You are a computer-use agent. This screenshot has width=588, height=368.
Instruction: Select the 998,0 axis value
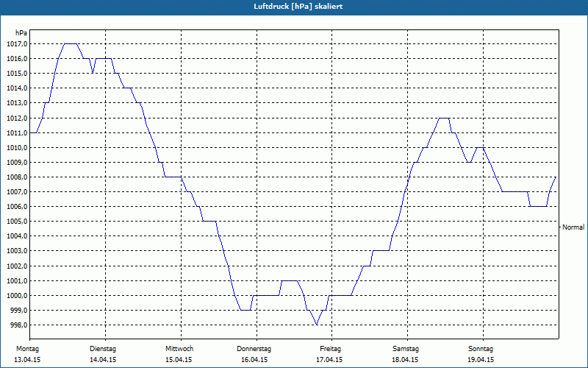(x=18, y=325)
